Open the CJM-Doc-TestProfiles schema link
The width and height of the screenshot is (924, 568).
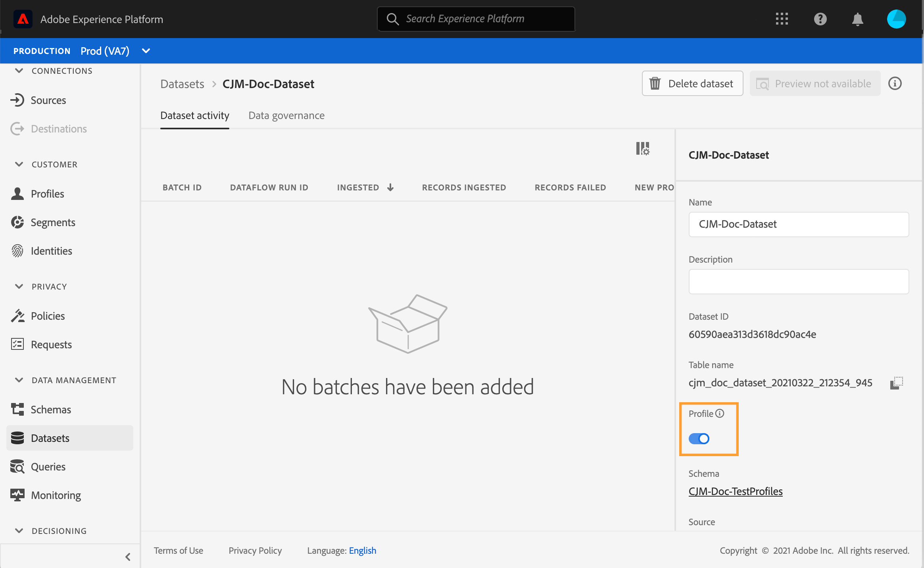point(736,491)
